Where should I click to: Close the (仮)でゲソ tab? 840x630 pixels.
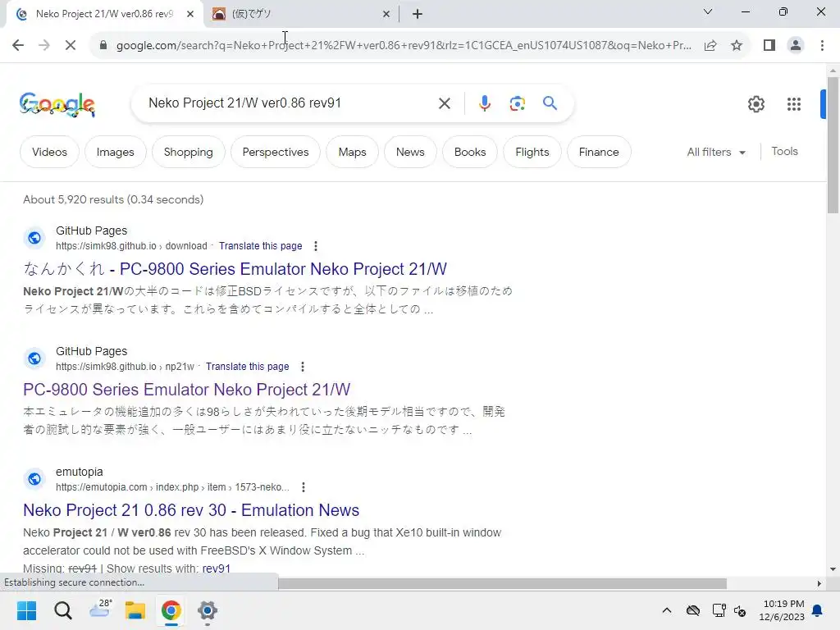pos(386,14)
